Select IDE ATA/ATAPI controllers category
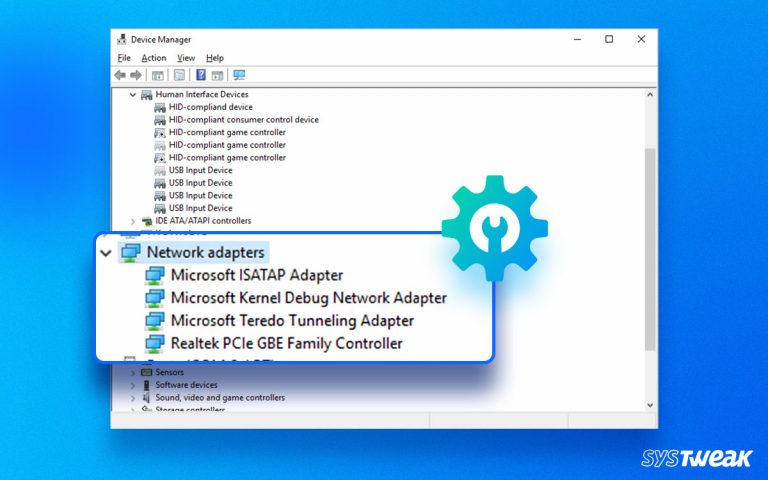Image resolution: width=768 pixels, height=480 pixels. [203, 221]
